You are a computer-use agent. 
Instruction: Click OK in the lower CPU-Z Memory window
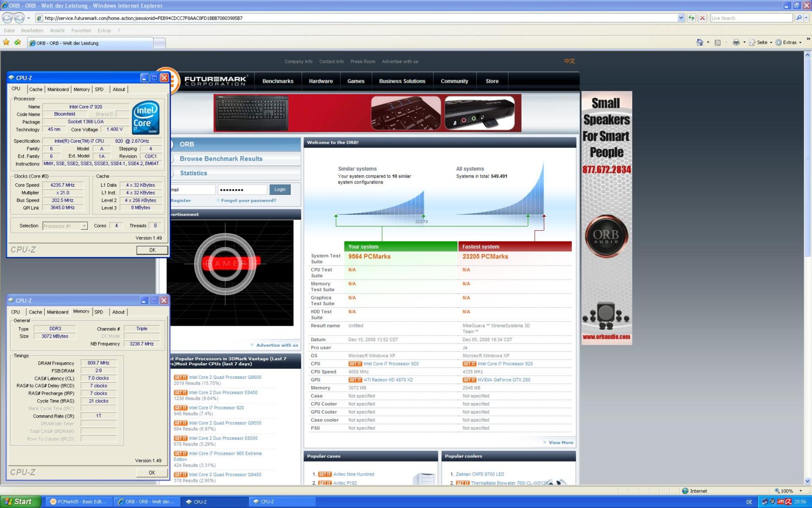tap(152, 473)
